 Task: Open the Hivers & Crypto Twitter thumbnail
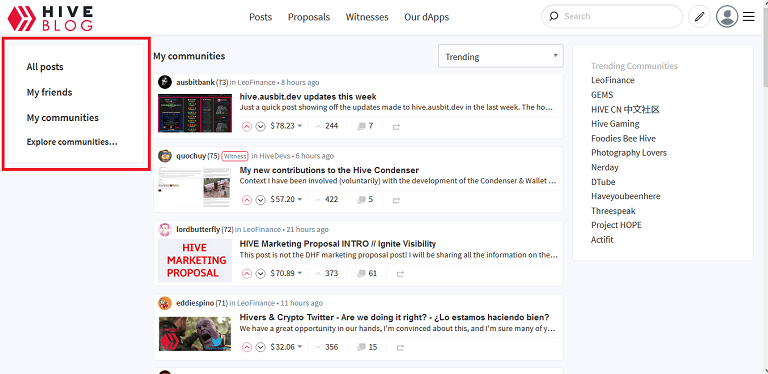click(x=195, y=334)
